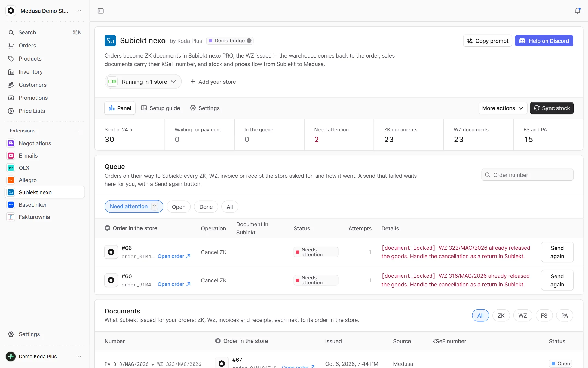This screenshot has width=588, height=368.
Task: Filter queue by Done
Action: click(206, 207)
